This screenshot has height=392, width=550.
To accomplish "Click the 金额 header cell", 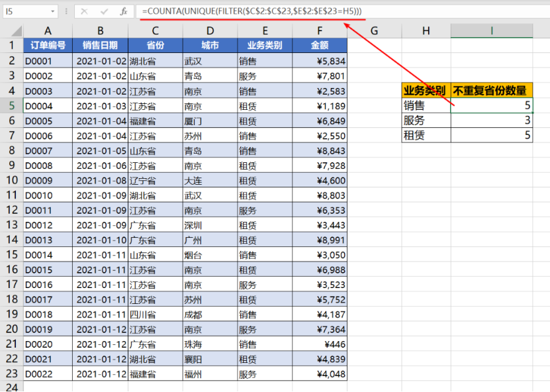I will coord(320,46).
